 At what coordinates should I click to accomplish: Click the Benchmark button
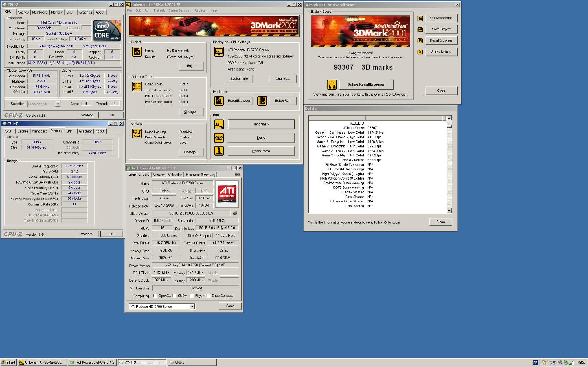261,124
